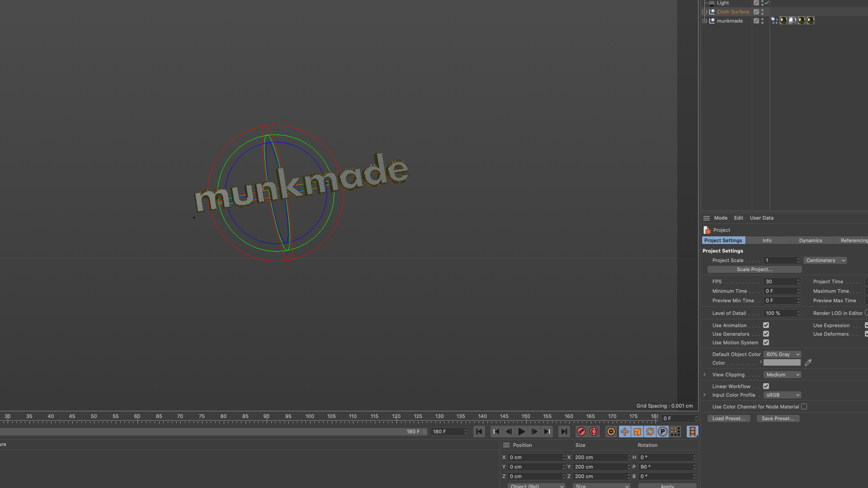The image size is (868, 488).
Task: Open the Mode menu
Action: 721,218
